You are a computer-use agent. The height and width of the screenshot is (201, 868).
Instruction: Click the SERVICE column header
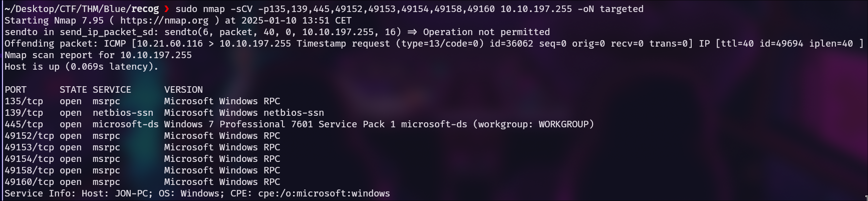(112, 90)
